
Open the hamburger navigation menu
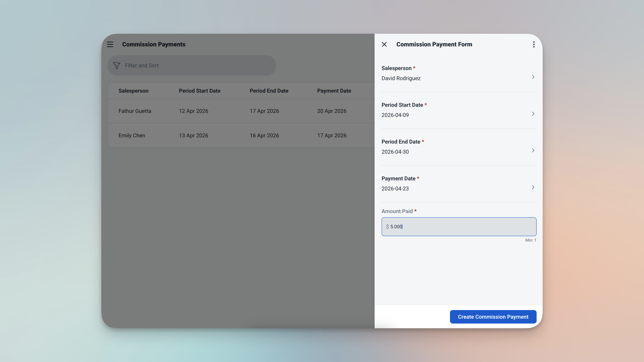(x=110, y=45)
